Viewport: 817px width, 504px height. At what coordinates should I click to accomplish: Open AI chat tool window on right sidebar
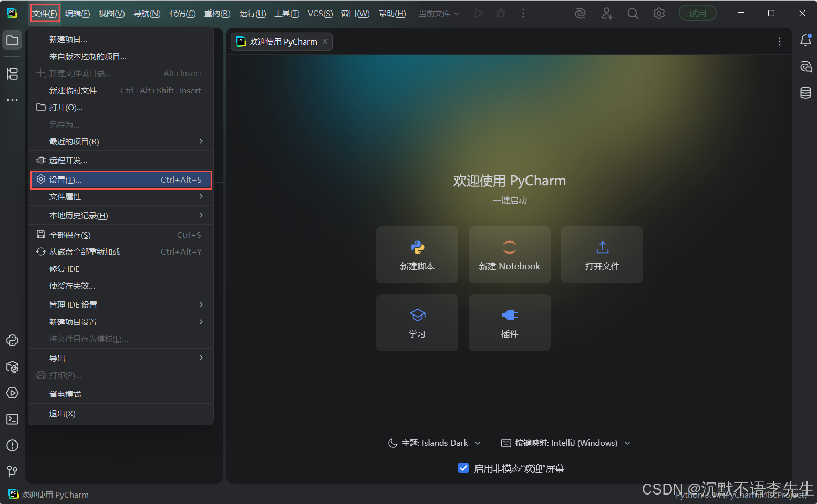(x=805, y=67)
